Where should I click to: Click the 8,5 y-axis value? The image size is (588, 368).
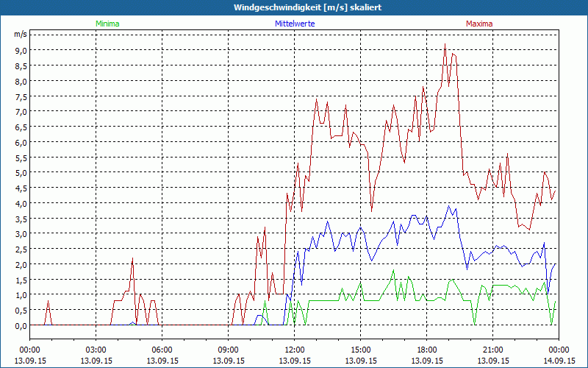coord(21,66)
